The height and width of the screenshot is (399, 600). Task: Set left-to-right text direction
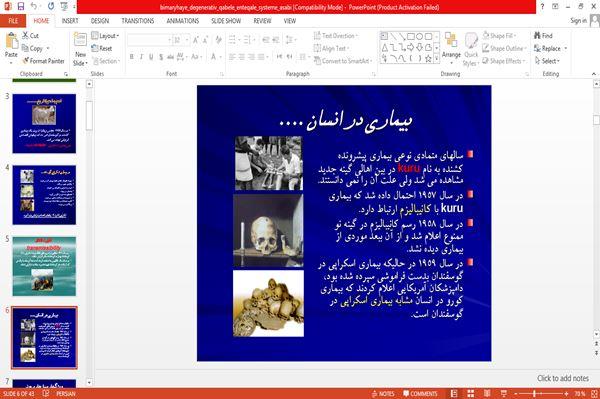tap(279, 57)
